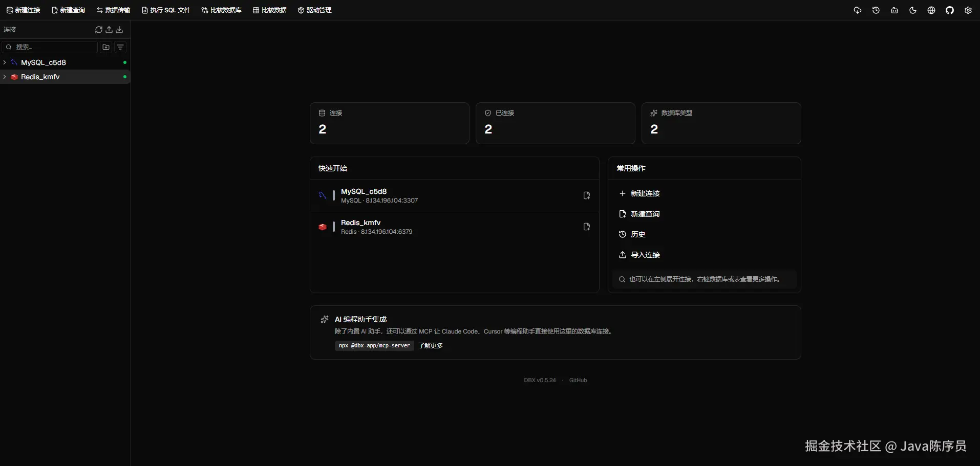
Task: Open 驱动管理 driver manager
Action: 314,10
